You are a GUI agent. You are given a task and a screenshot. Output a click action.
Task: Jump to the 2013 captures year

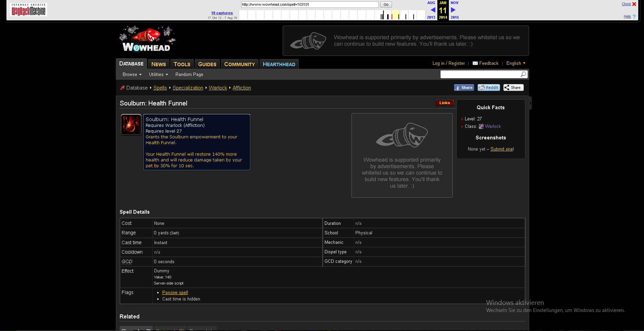click(x=431, y=17)
